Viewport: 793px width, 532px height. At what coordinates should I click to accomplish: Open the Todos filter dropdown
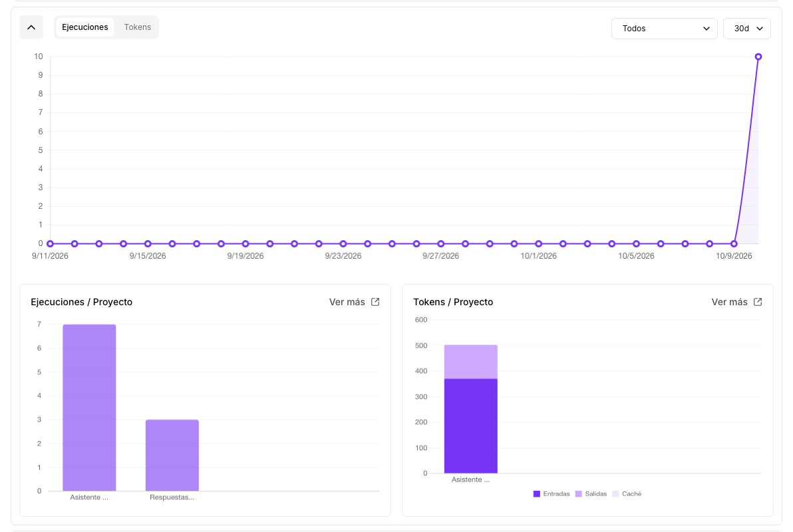(x=664, y=29)
